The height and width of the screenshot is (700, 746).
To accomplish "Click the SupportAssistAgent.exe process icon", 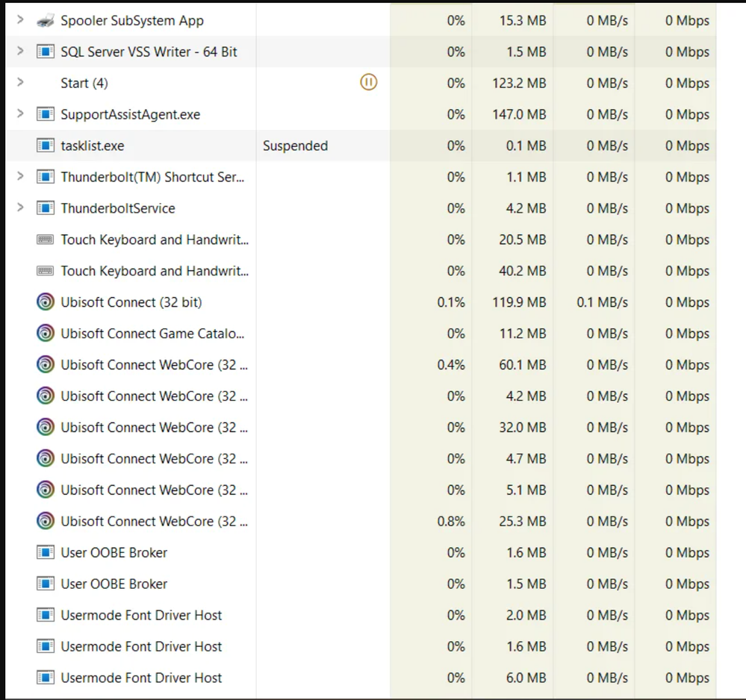I will point(46,115).
